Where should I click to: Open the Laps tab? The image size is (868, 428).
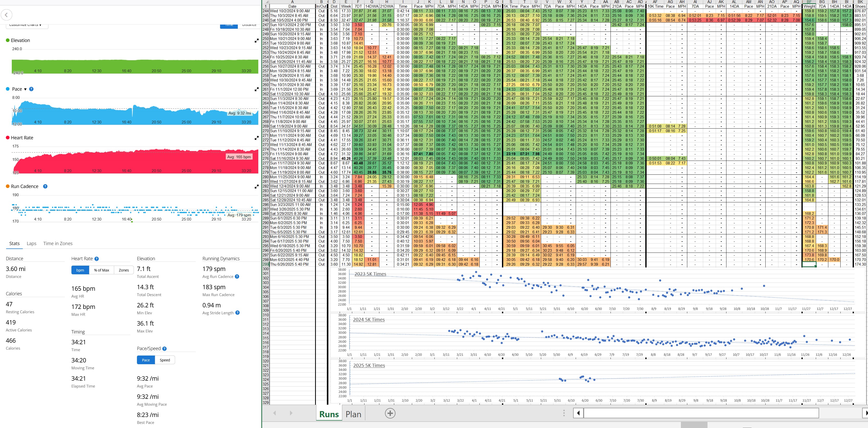tap(31, 244)
